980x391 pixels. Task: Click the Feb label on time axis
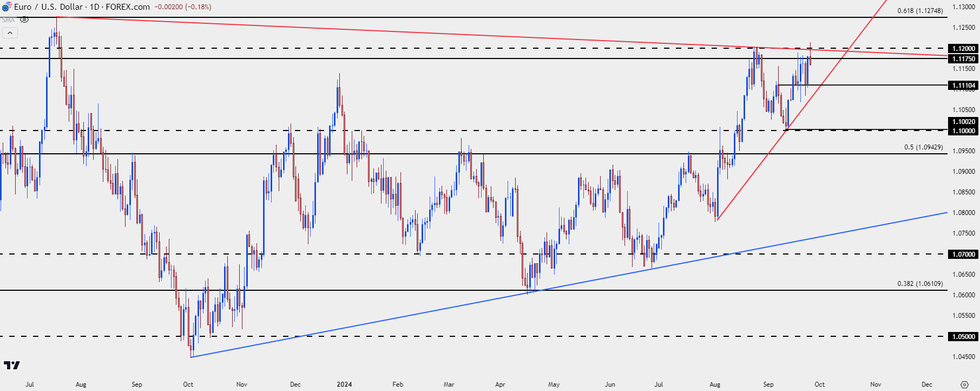click(398, 385)
